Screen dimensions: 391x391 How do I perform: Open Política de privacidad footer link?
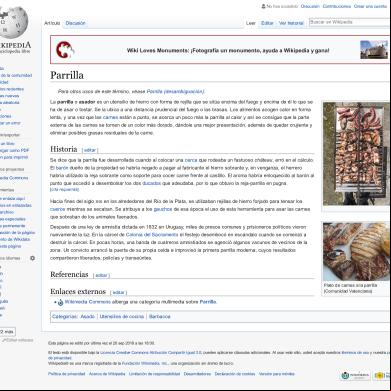(66, 374)
